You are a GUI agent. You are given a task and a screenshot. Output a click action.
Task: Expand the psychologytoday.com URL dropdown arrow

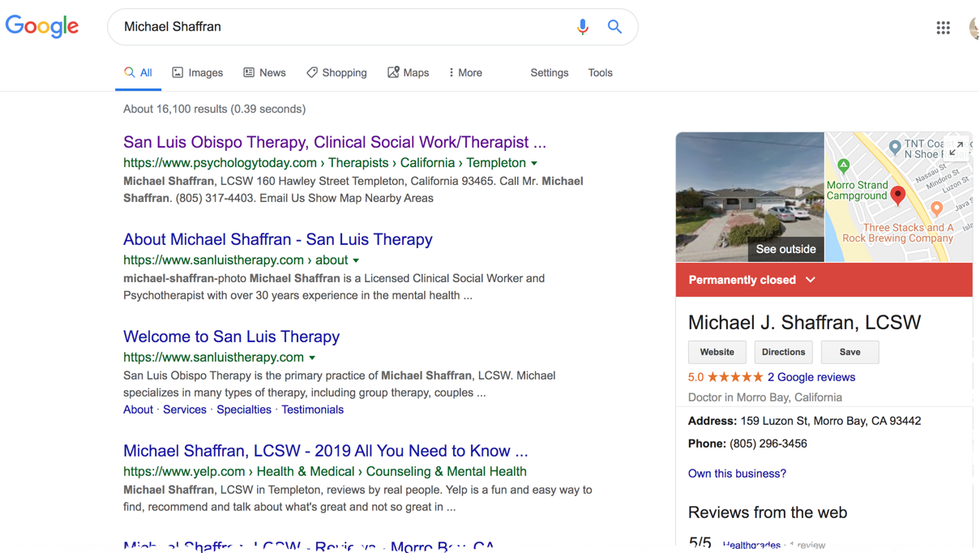534,164
